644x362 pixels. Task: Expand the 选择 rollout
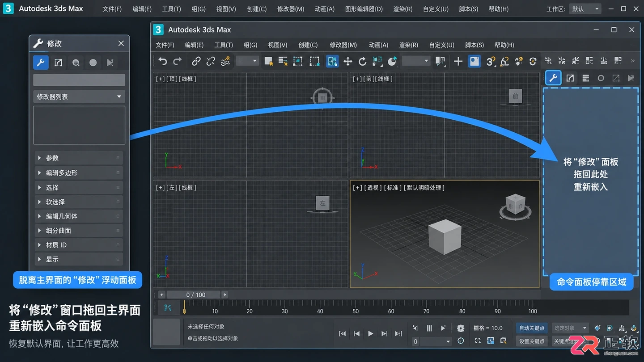pos(79,187)
